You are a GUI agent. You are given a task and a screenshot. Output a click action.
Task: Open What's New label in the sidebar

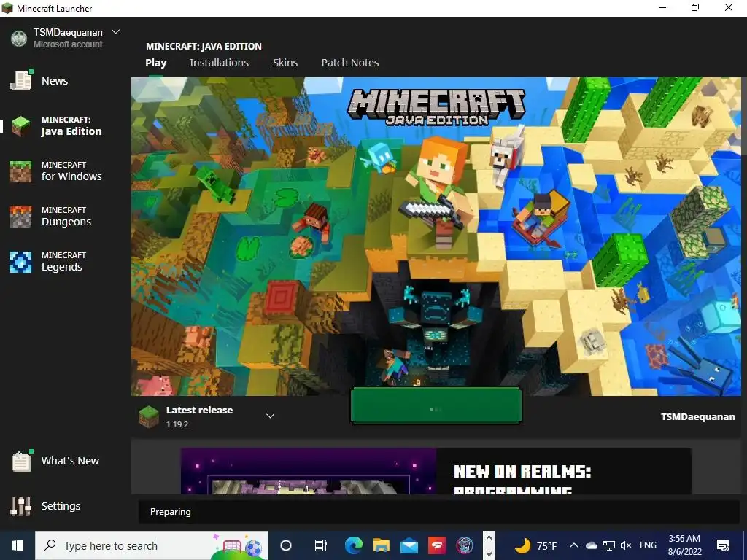(x=70, y=461)
